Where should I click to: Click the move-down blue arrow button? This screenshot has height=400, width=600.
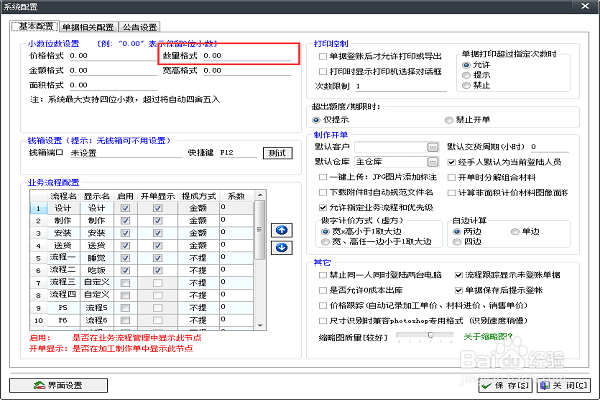click(282, 248)
